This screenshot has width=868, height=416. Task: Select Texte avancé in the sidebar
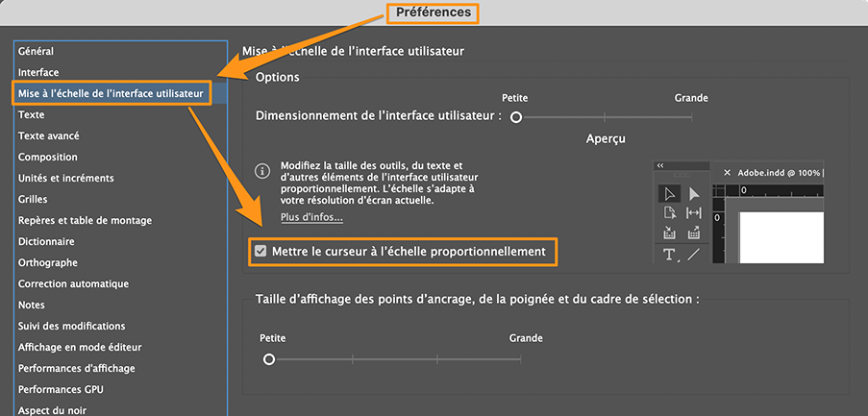[x=49, y=135]
